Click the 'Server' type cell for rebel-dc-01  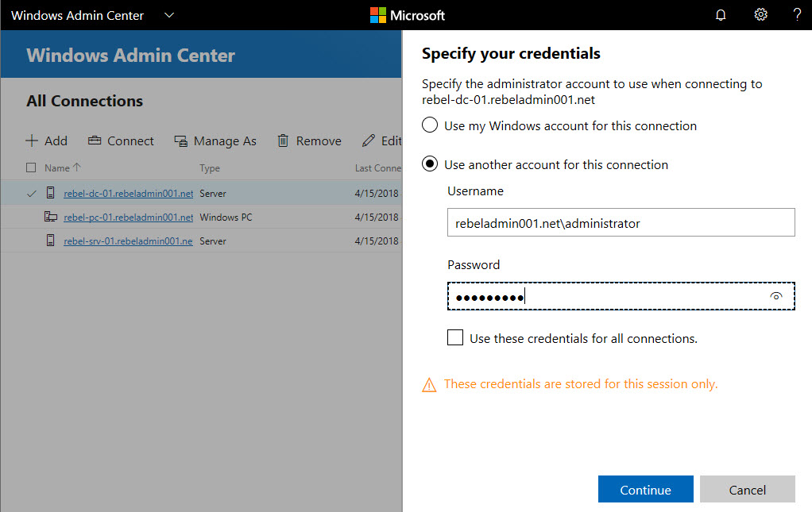[x=213, y=194]
